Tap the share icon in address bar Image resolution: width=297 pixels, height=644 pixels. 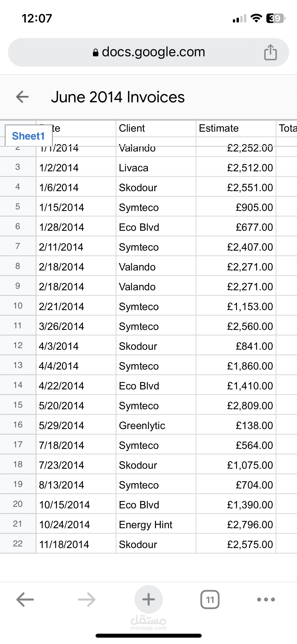click(x=270, y=52)
